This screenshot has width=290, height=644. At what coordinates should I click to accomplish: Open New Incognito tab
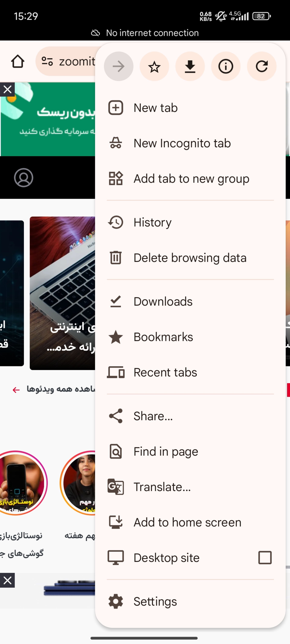[x=182, y=143]
